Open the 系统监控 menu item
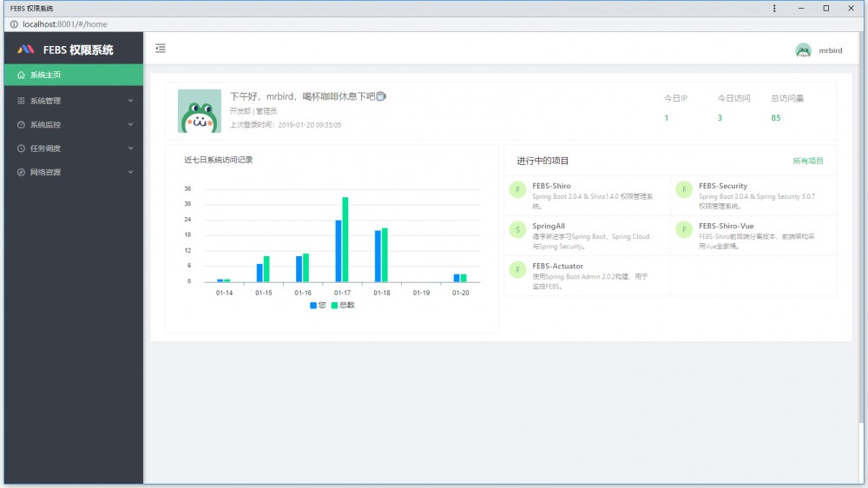The height and width of the screenshot is (488, 868). click(74, 125)
